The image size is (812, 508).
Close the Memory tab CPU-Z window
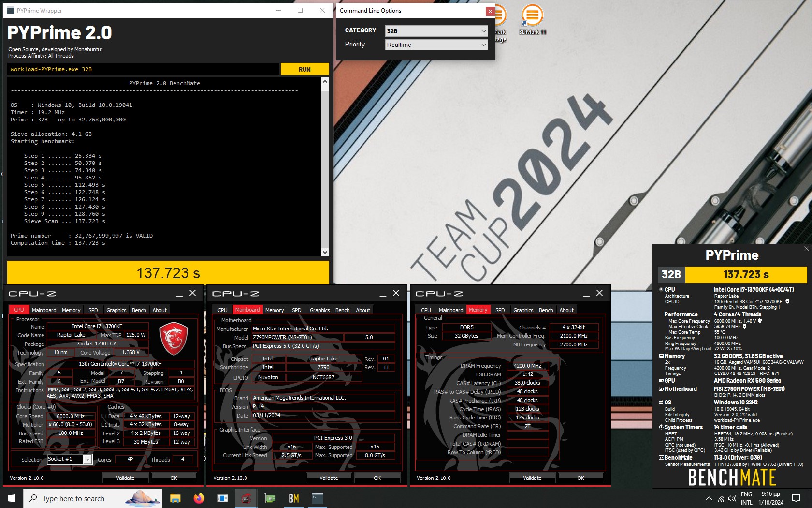[x=599, y=293]
